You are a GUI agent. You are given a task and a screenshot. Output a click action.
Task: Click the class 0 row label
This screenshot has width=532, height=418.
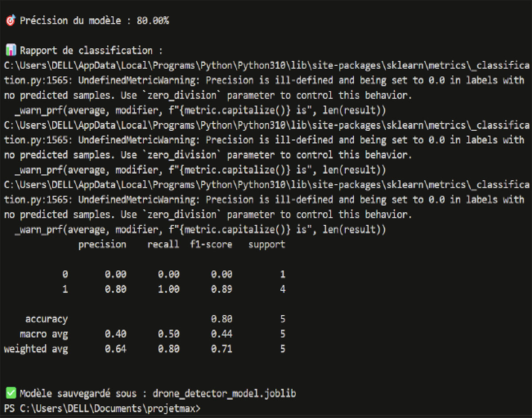[x=65, y=274]
